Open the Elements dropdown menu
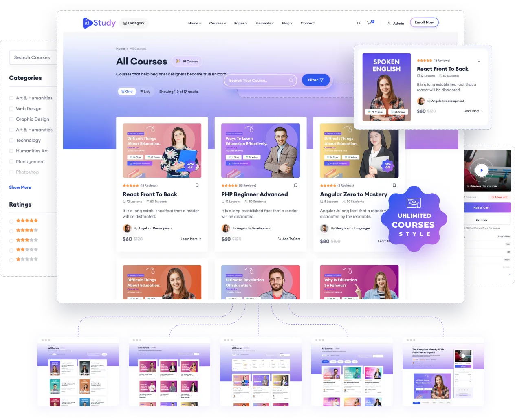The width and height of the screenshot is (515, 420). click(264, 23)
